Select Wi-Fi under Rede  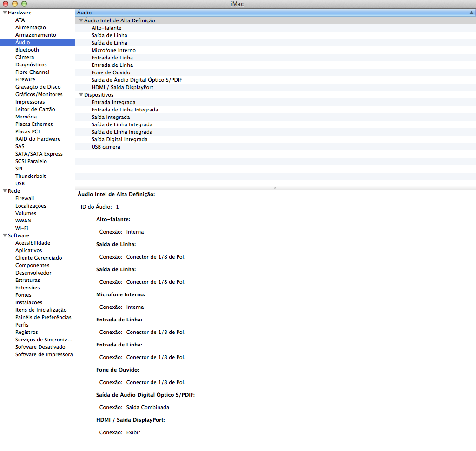pos(21,228)
